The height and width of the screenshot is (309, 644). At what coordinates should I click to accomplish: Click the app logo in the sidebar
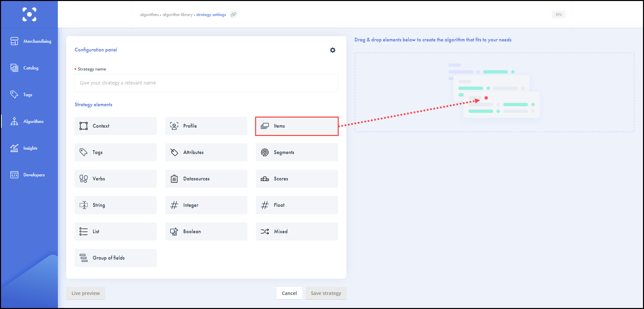pos(29,14)
